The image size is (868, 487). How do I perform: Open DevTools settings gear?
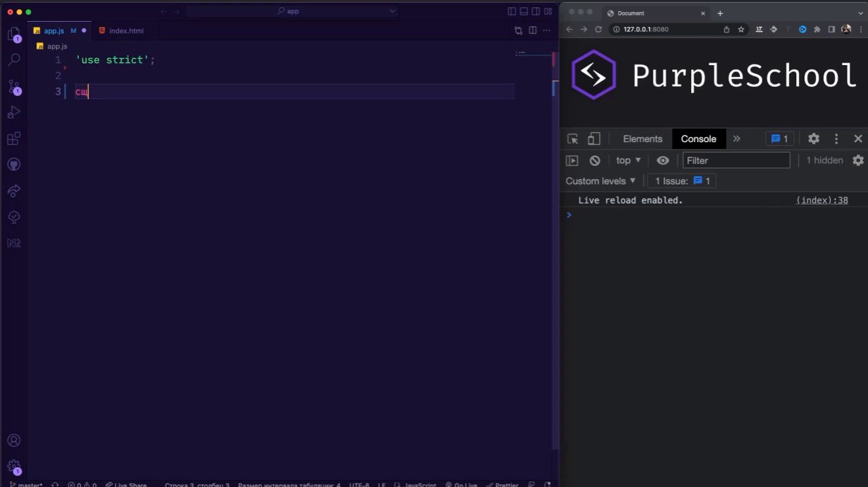coord(813,139)
